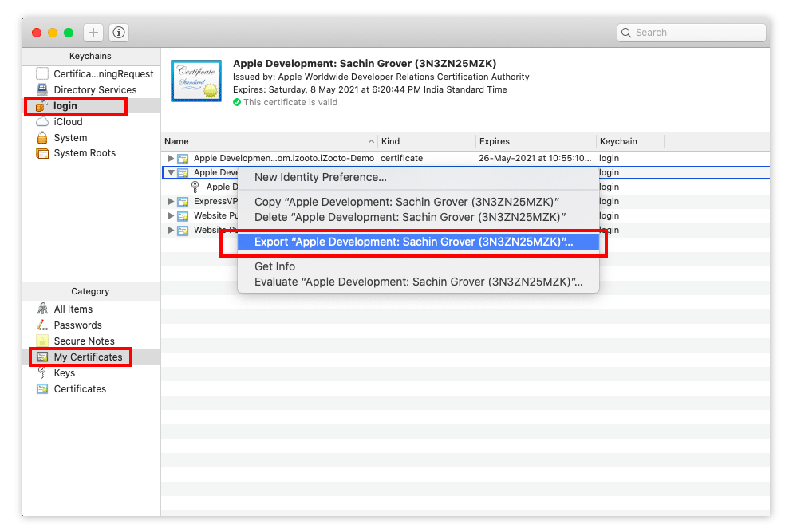Click the Search field

pyautogui.click(x=692, y=33)
